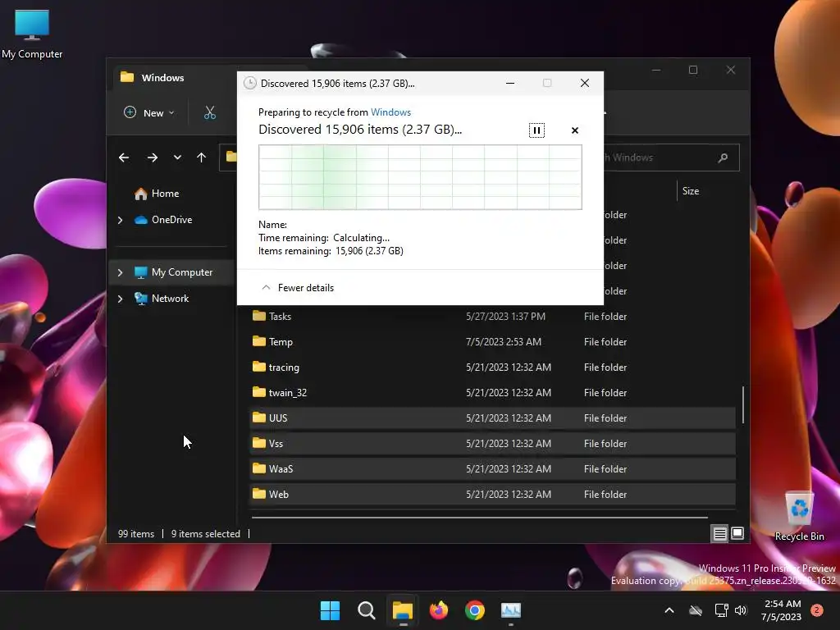Viewport: 840px width, 630px height.
Task: Select the Tasks folder row
Action: [492, 316]
